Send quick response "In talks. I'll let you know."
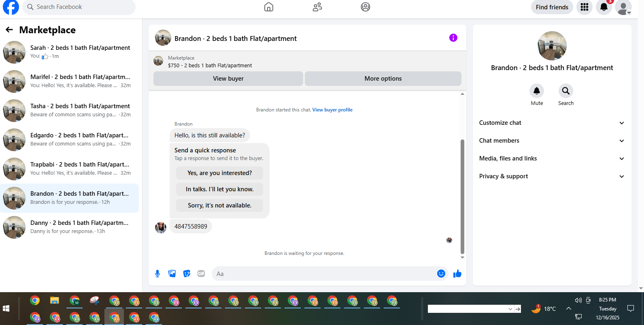644x325 pixels. tap(219, 189)
